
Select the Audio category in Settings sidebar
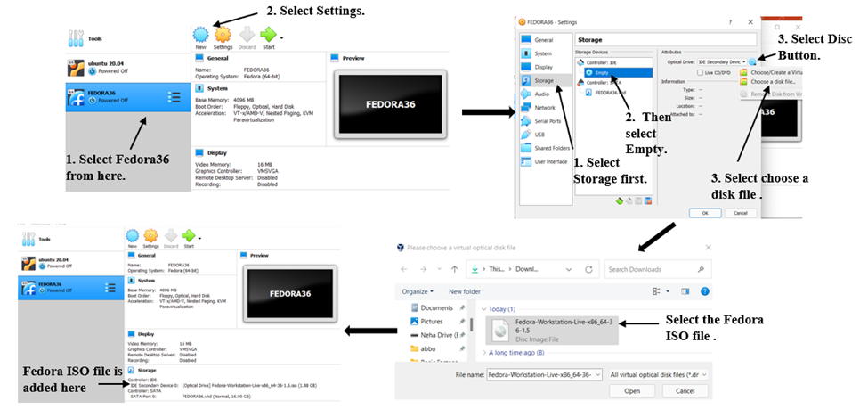tap(540, 94)
